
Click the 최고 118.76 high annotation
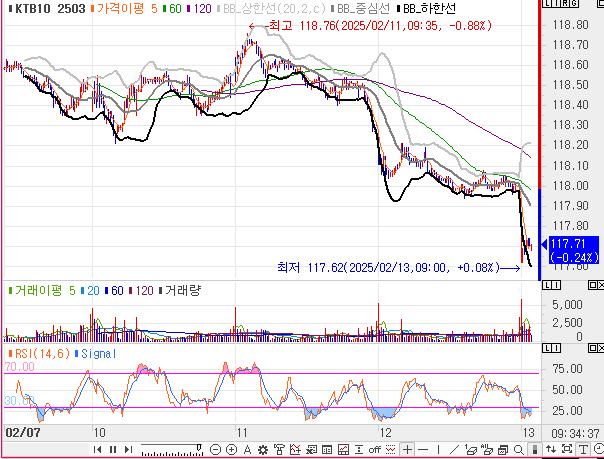[x=371, y=26]
